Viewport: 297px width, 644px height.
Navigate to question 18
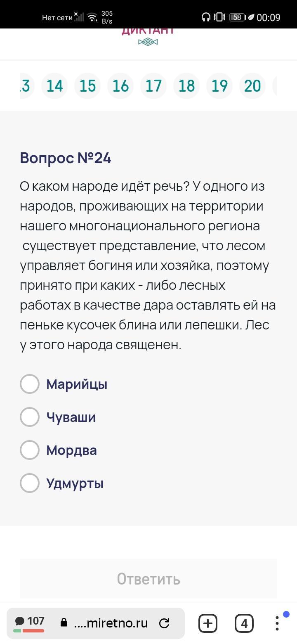tap(186, 86)
